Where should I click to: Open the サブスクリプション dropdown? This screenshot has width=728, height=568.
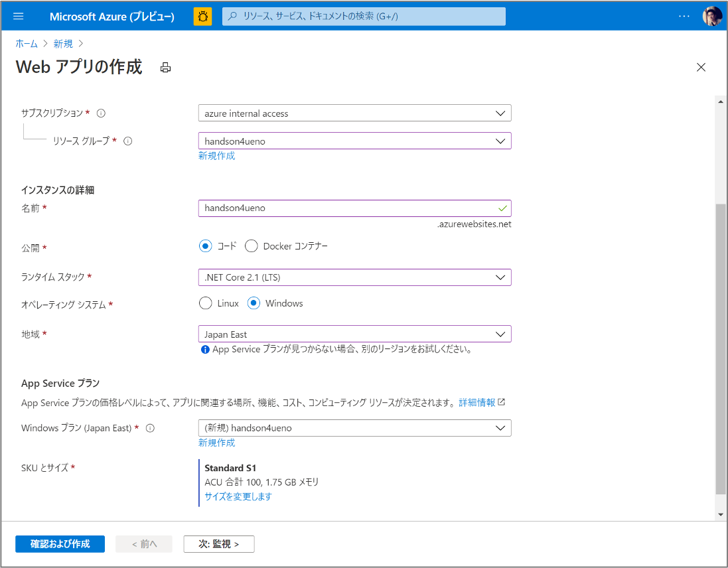coord(355,113)
